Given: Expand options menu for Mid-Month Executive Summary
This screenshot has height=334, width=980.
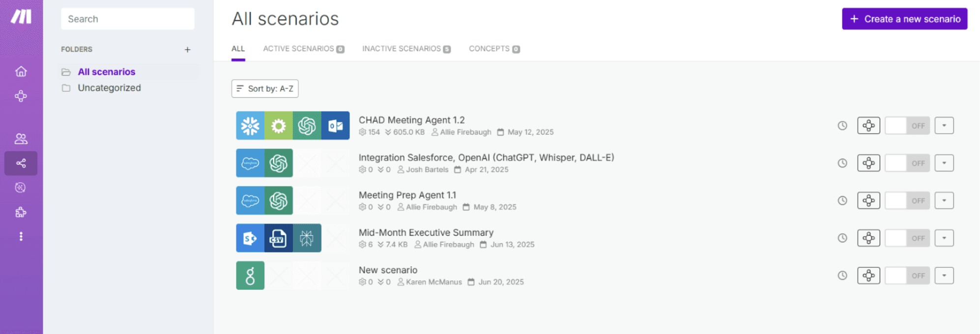Looking at the screenshot, I should pos(944,238).
